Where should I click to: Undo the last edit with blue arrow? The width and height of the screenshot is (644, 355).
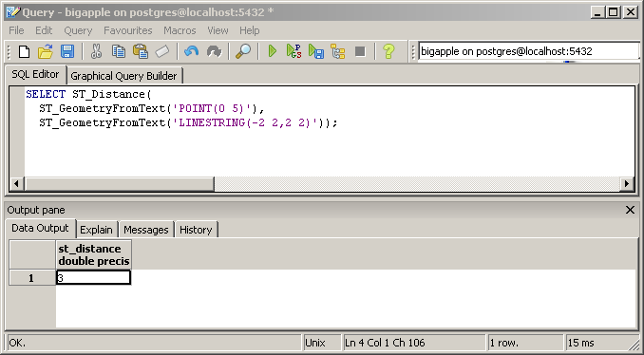(x=191, y=51)
